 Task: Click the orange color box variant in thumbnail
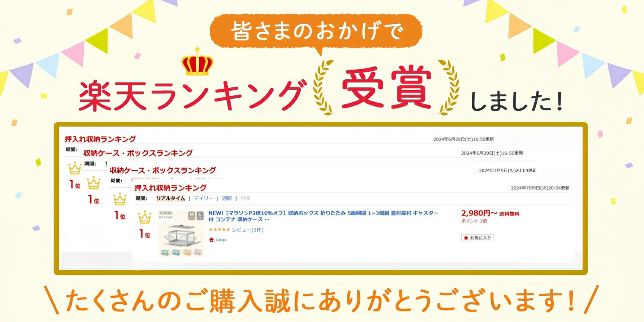[x=187, y=252]
